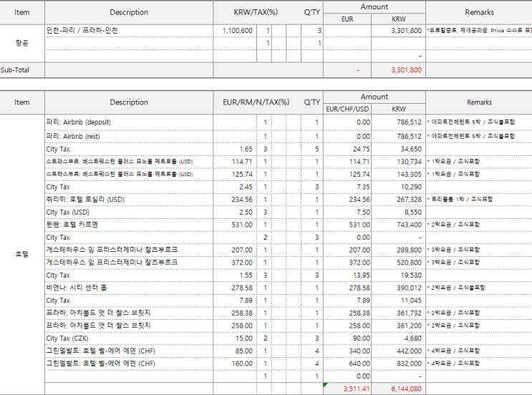The height and width of the screenshot is (395, 532).
Task: Select the 인천-파리 / 프라하-인천 description cell
Action: click(x=129, y=31)
